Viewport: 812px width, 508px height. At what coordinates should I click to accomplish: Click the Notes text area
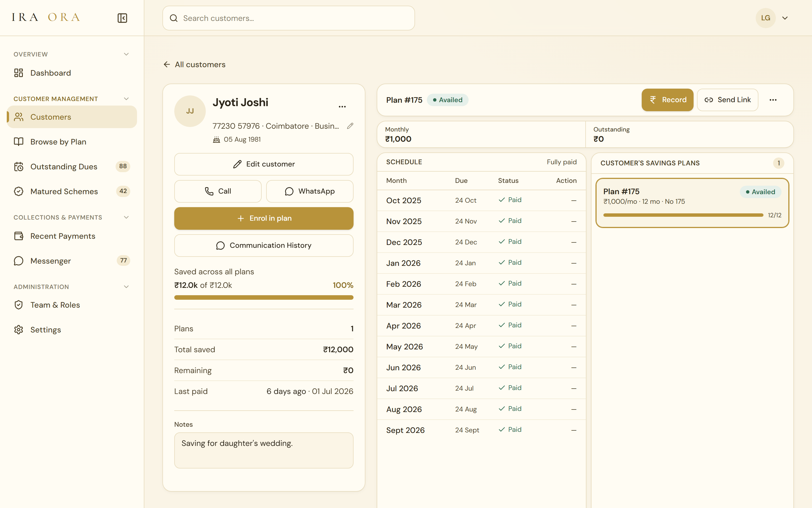click(264, 450)
